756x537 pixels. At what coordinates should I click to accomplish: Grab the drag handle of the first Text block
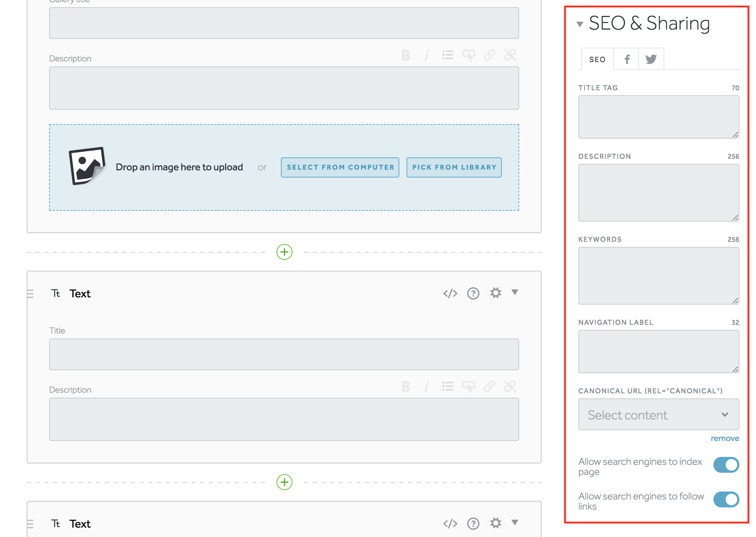pos(30,294)
